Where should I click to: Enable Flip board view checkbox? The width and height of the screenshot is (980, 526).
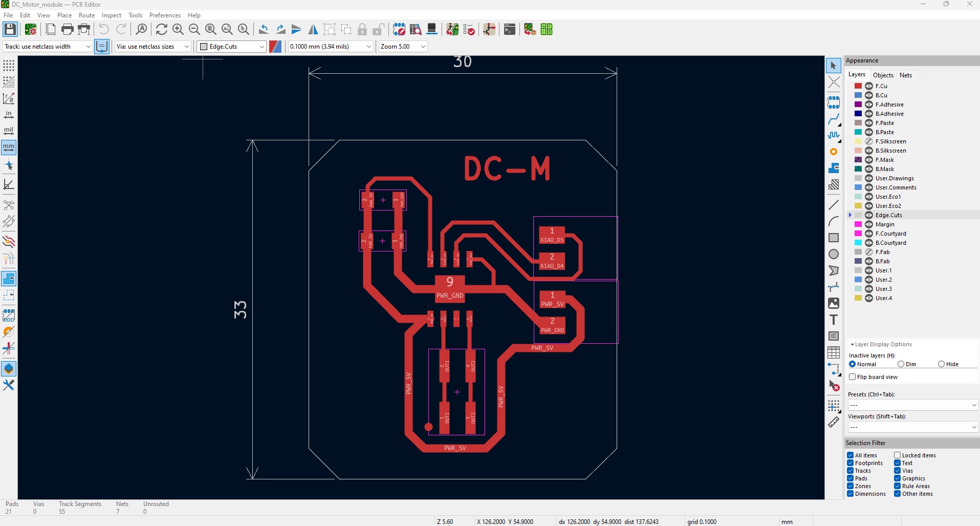click(853, 377)
